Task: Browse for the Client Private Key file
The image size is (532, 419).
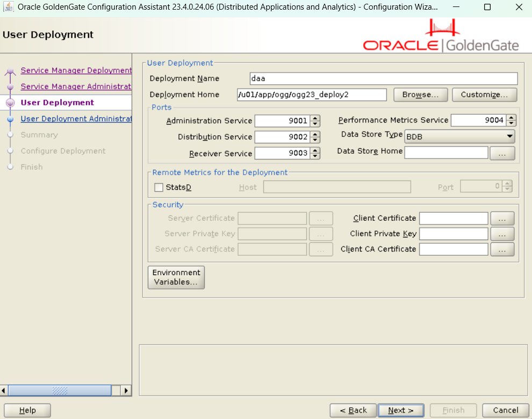Action: click(x=502, y=234)
